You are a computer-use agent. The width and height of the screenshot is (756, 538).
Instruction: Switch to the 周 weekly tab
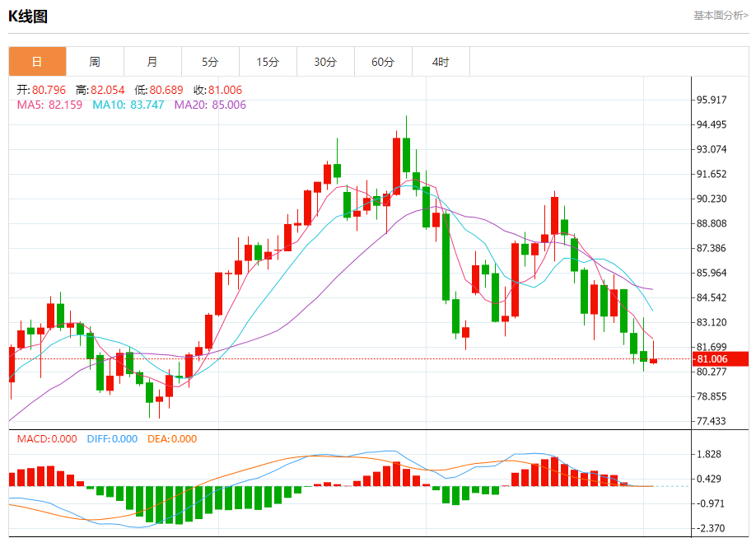(x=95, y=62)
